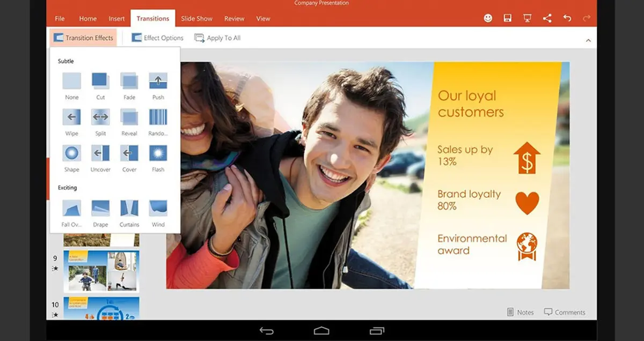This screenshot has width=644, height=341.
Task: Click the share icon
Action: click(x=547, y=18)
